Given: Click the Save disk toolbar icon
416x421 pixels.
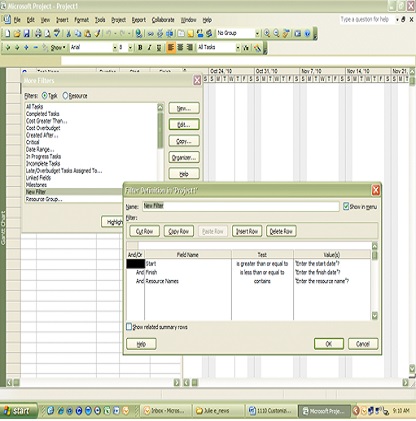Looking at the screenshot, I should [x=27, y=33].
